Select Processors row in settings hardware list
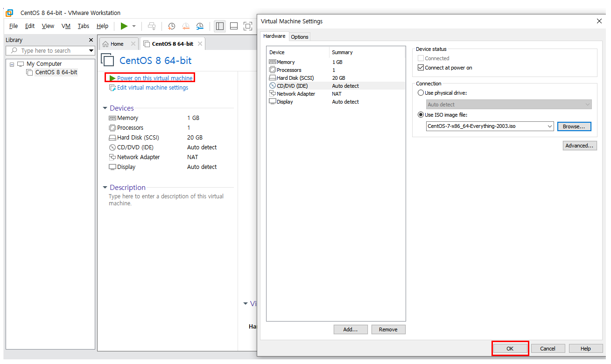This screenshot has height=364, width=611. (336, 70)
